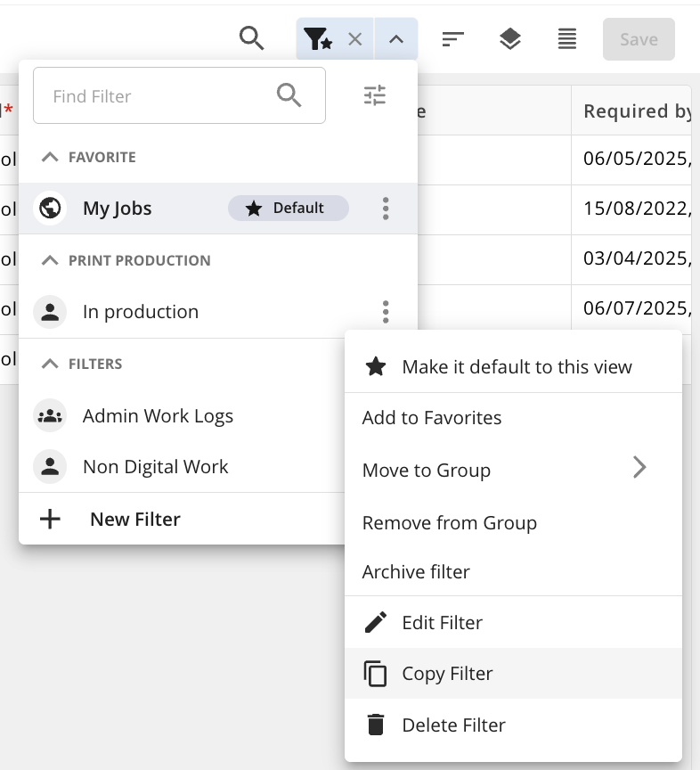
Task: Click the Default star badge
Action: pos(289,209)
